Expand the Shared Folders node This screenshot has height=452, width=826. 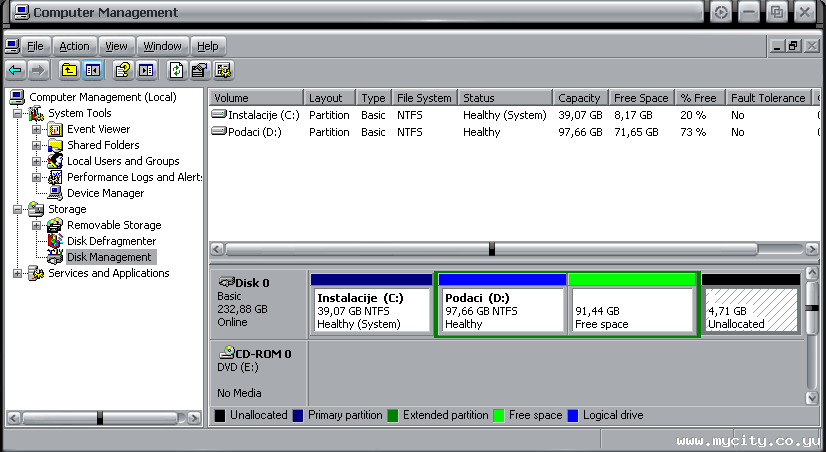(x=36, y=145)
